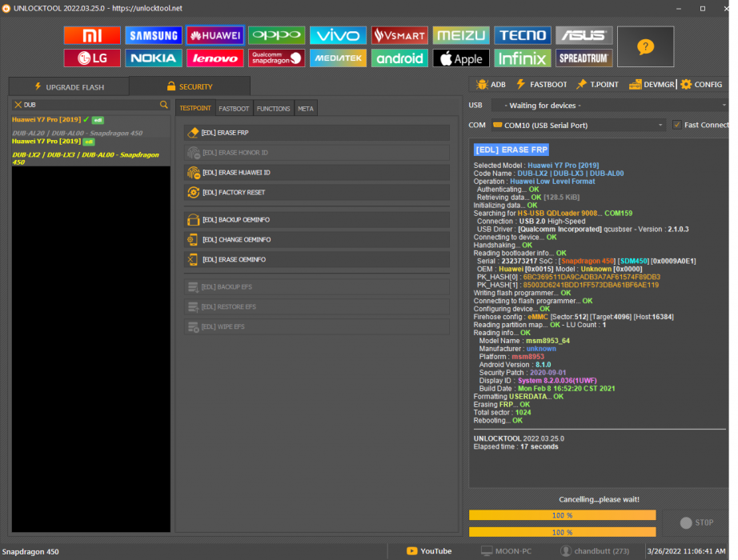Switch to the FASTBOOT sub-tab
Image resolution: width=738 pixels, height=560 pixels.
coord(234,109)
